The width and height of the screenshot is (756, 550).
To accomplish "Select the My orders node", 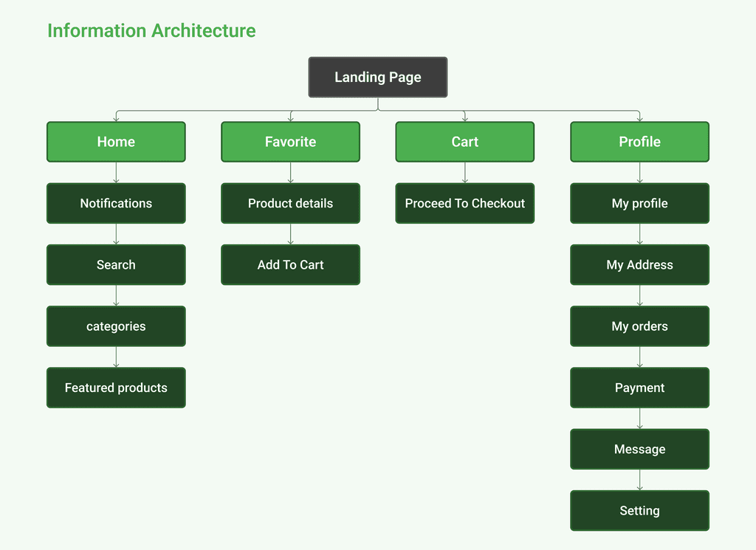I will [x=640, y=326].
